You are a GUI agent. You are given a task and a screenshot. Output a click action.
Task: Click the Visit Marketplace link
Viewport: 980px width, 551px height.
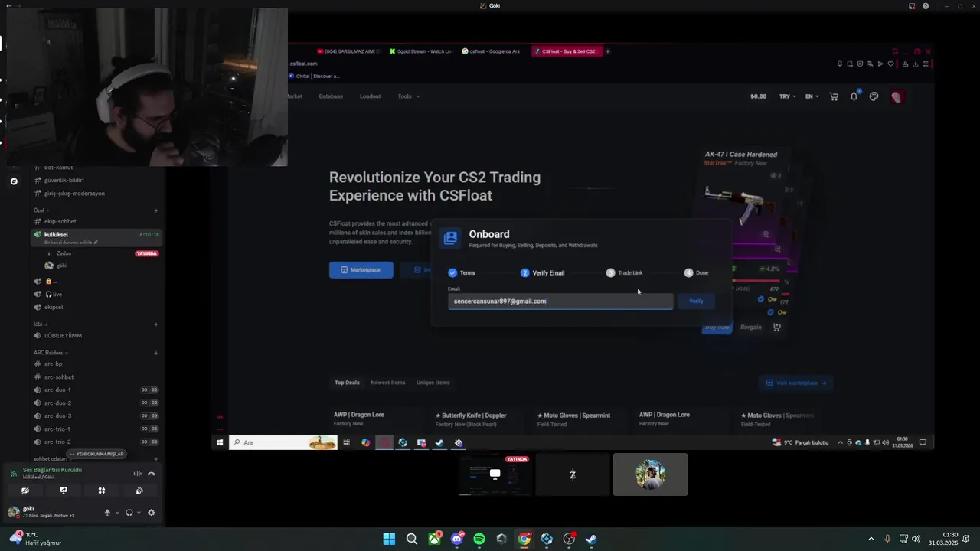[x=796, y=383]
